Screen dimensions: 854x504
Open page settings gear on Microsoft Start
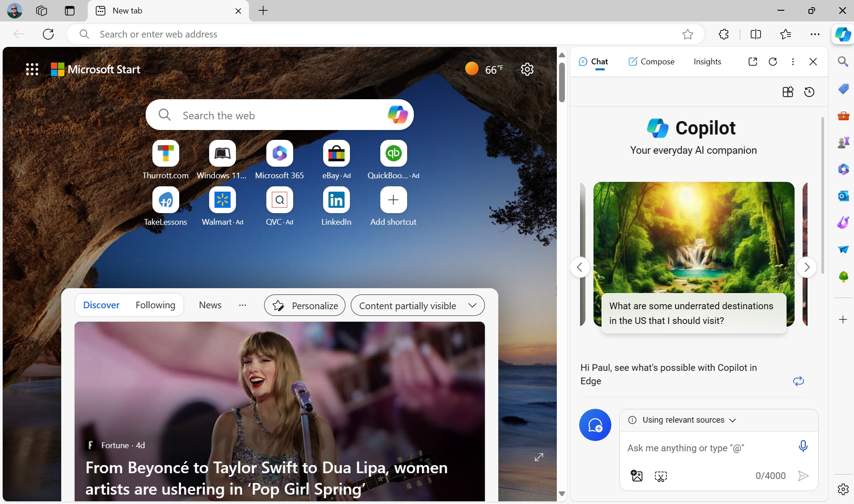(527, 69)
